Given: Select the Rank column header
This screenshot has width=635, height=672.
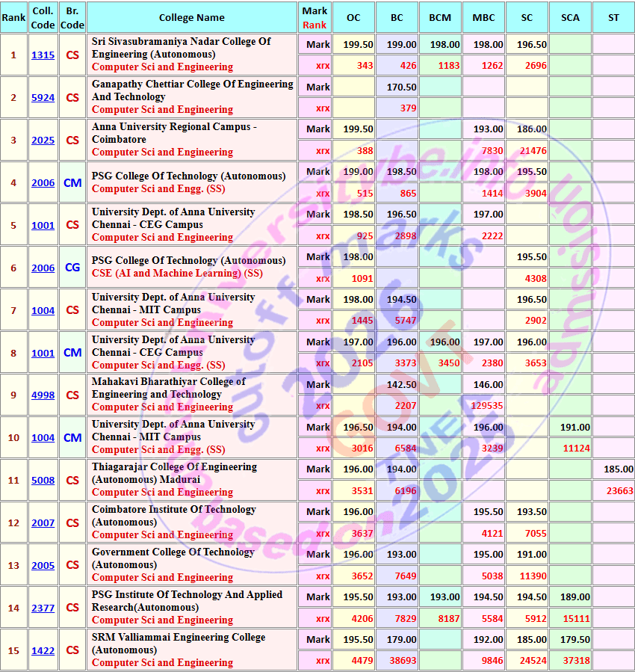Looking at the screenshot, I should click(13, 18).
